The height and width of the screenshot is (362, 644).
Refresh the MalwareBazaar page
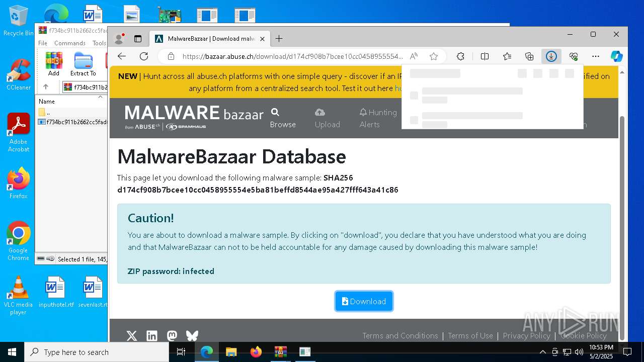[144, 56]
